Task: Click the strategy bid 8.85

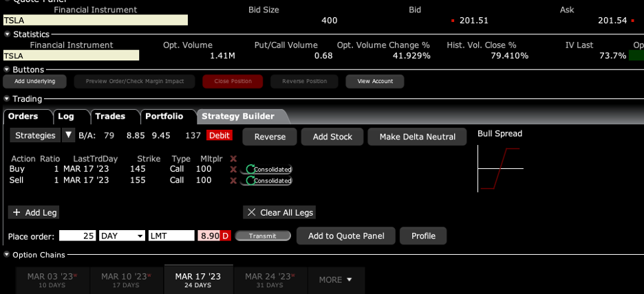Action: click(136, 135)
